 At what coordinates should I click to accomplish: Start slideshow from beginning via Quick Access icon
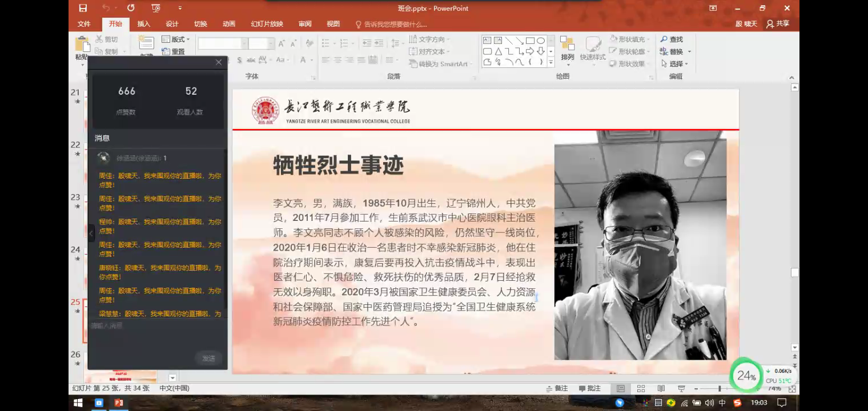click(156, 8)
